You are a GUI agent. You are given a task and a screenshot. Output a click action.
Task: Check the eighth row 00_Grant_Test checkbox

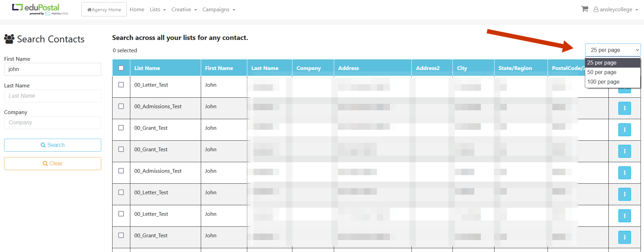(121, 235)
